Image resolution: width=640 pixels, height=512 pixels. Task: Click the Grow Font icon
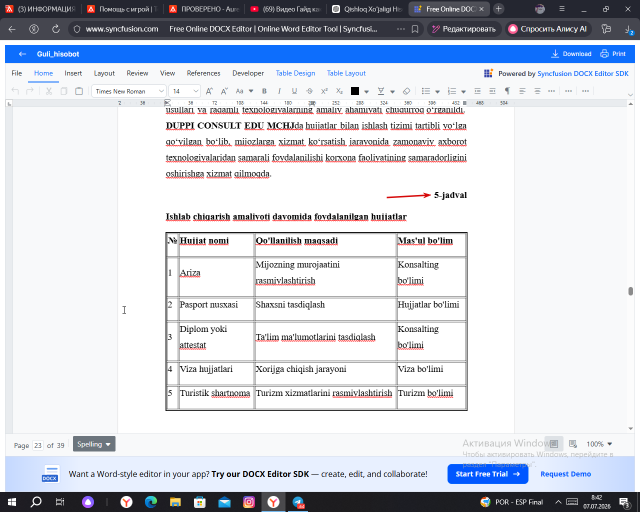pos(209,91)
